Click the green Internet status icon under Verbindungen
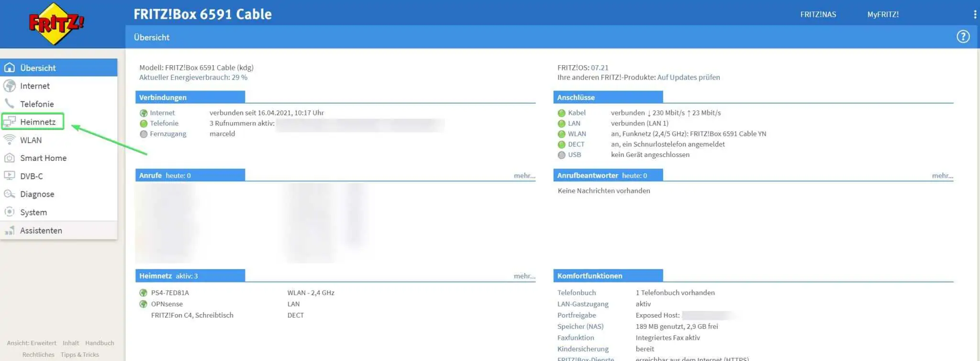This screenshot has width=980, height=361. pyautogui.click(x=144, y=113)
